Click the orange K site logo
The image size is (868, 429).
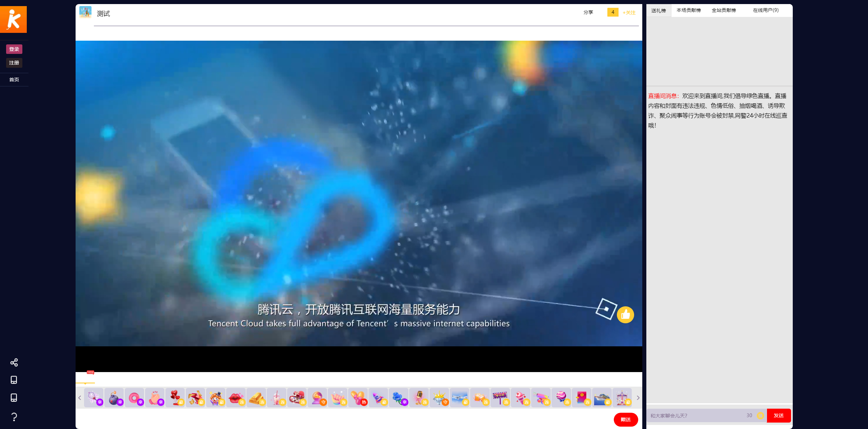click(13, 19)
